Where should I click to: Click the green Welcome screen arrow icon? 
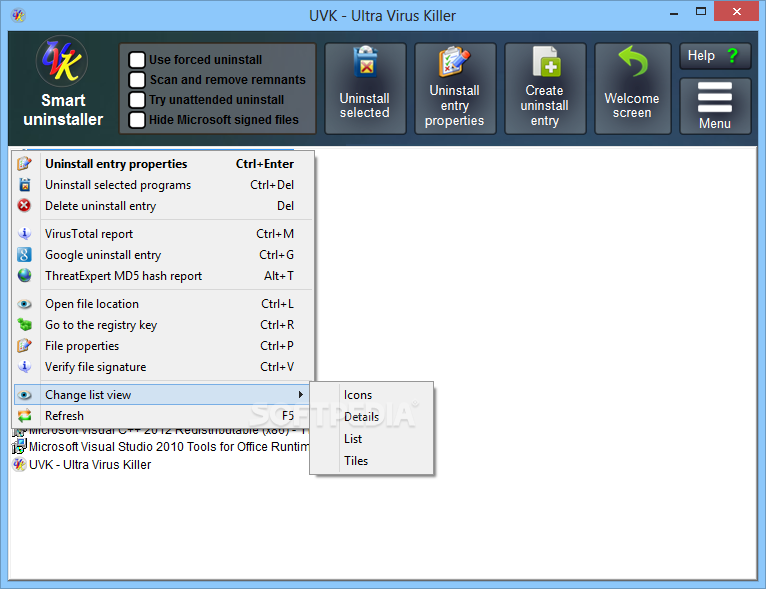click(633, 61)
